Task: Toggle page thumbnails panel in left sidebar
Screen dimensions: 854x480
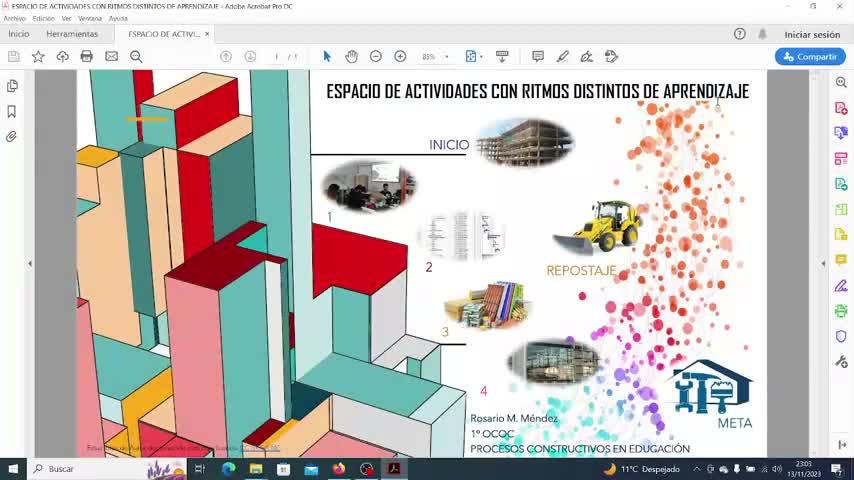Action: coord(12,87)
